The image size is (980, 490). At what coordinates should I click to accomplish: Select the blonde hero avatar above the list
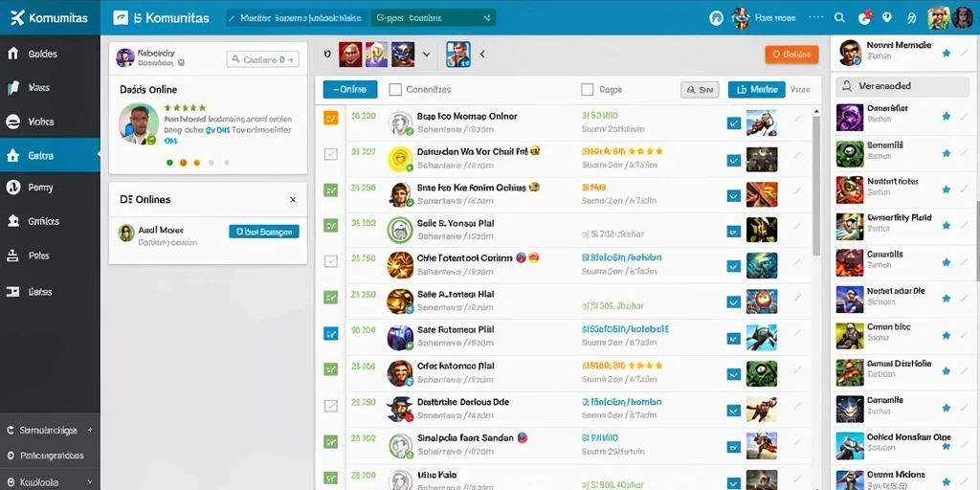point(377,55)
